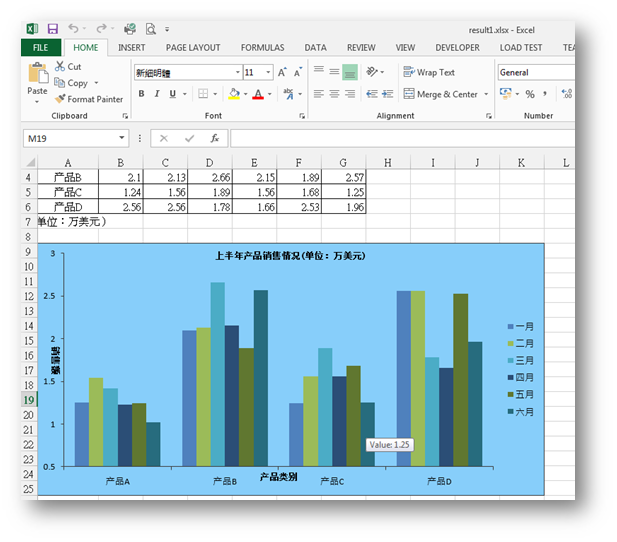
Task: Expand the font size dropdown
Action: (267, 72)
